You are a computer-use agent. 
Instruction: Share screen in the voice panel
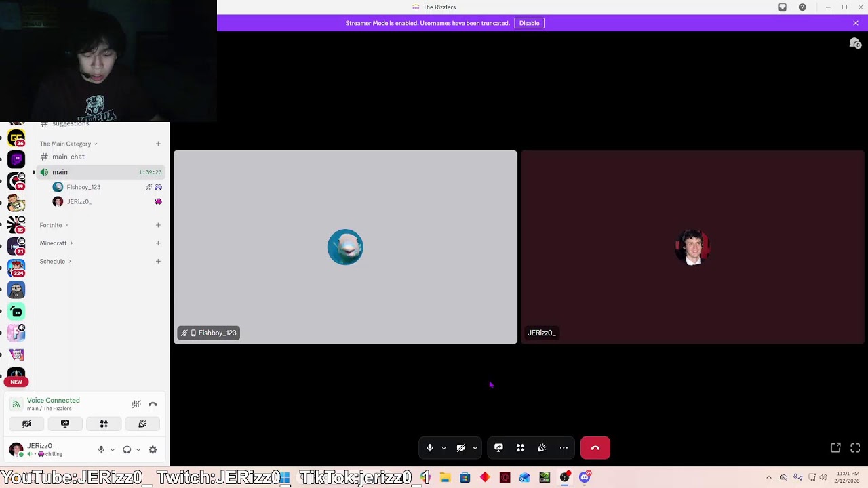tap(65, 424)
